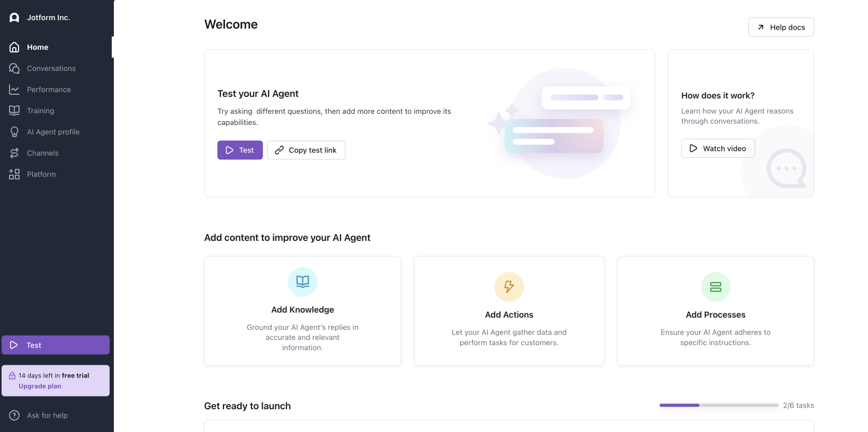868x432 pixels.
Task: Open Conversations via its chat bubble icon
Action: (14, 68)
